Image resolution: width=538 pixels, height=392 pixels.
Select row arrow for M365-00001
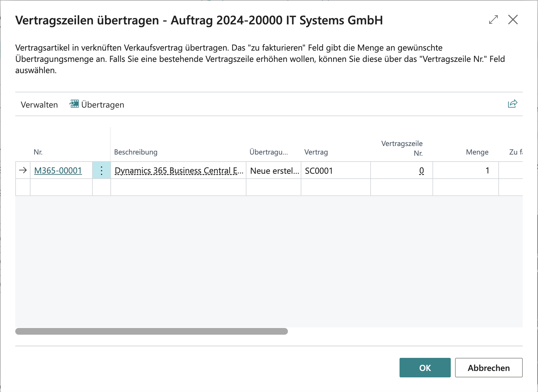[x=23, y=170]
